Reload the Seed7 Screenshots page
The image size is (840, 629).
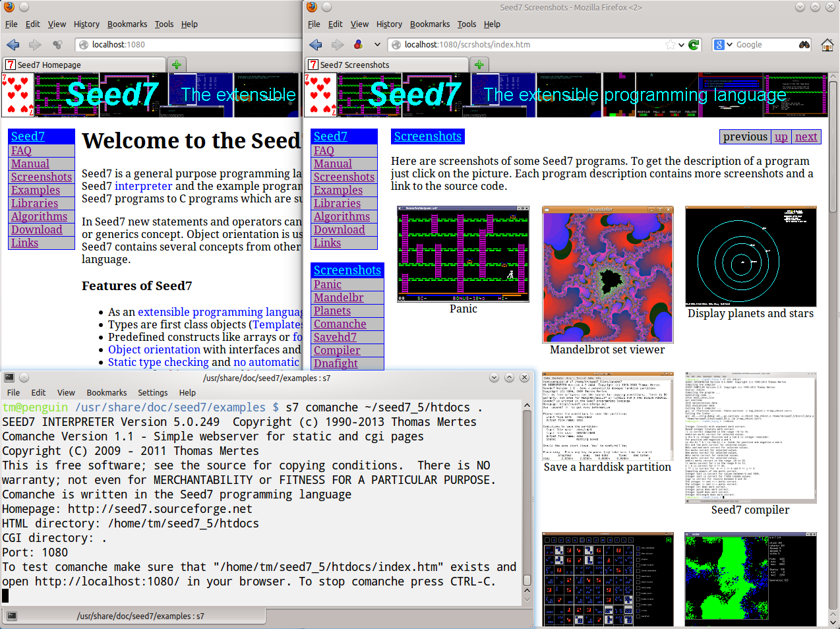tap(694, 45)
